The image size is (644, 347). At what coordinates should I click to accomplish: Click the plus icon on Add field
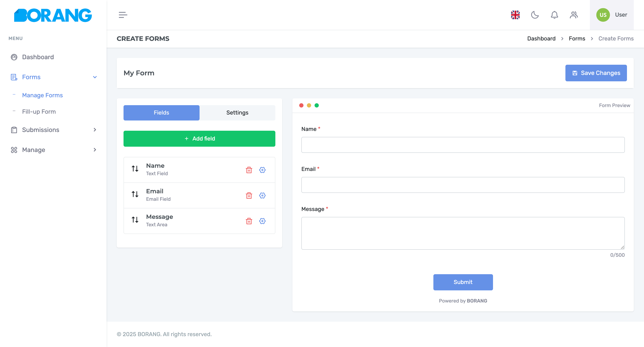click(x=187, y=139)
